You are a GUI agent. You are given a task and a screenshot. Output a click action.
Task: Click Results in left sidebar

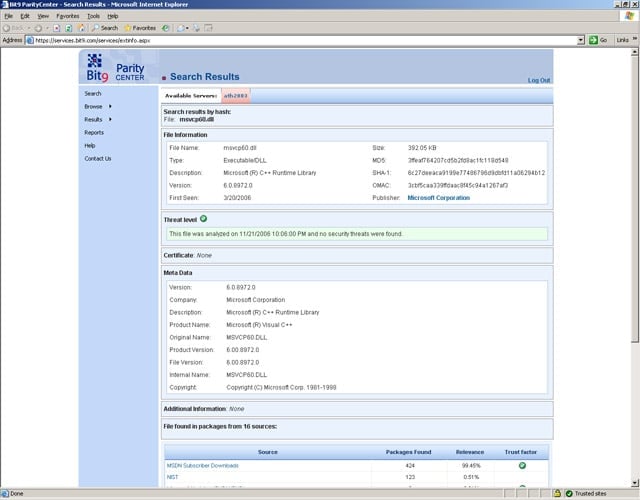pos(93,119)
